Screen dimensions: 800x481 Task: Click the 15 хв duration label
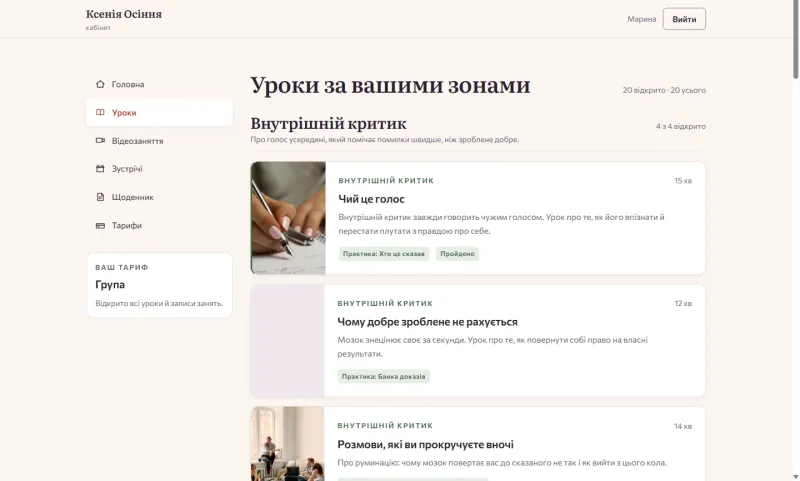tap(683, 181)
